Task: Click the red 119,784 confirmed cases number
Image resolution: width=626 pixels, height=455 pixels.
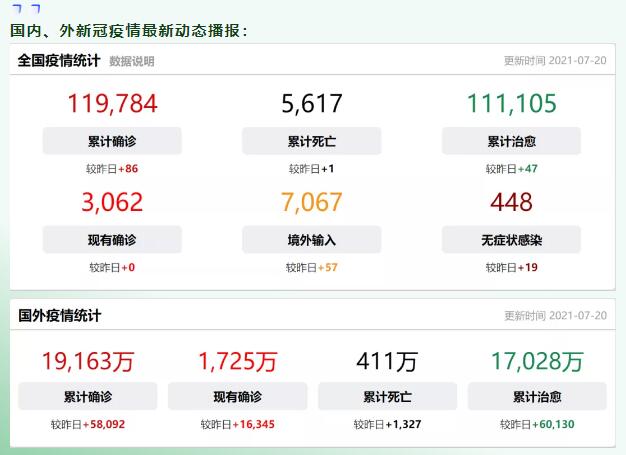Action: point(112,104)
